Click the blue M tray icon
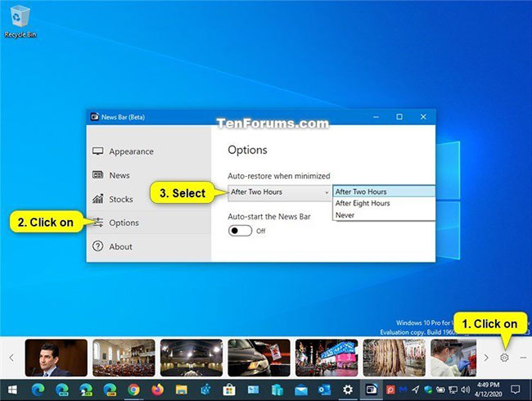This screenshot has height=401, width=532. click(x=403, y=390)
